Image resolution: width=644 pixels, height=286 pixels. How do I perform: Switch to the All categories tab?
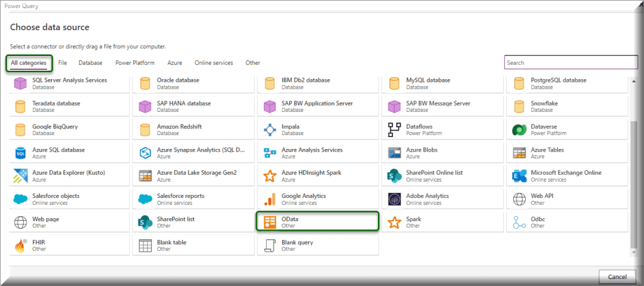point(29,63)
